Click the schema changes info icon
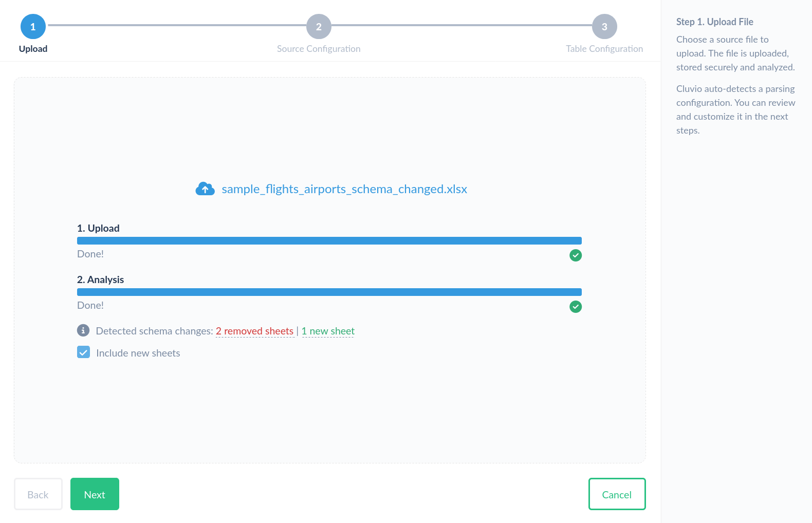The height and width of the screenshot is (523, 812). [83, 330]
